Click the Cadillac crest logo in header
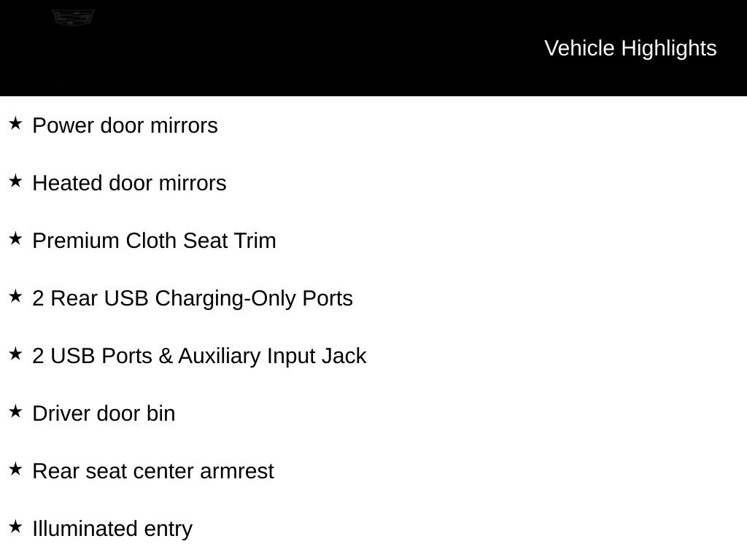The width and height of the screenshot is (747, 560). pyautogui.click(x=73, y=17)
